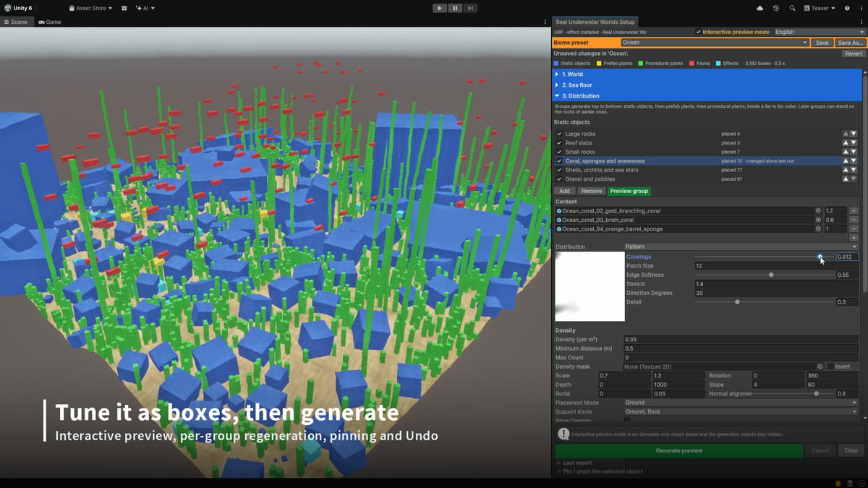The width and height of the screenshot is (868, 488).
Task: Open the Undo History icon
Action: tap(776, 8)
